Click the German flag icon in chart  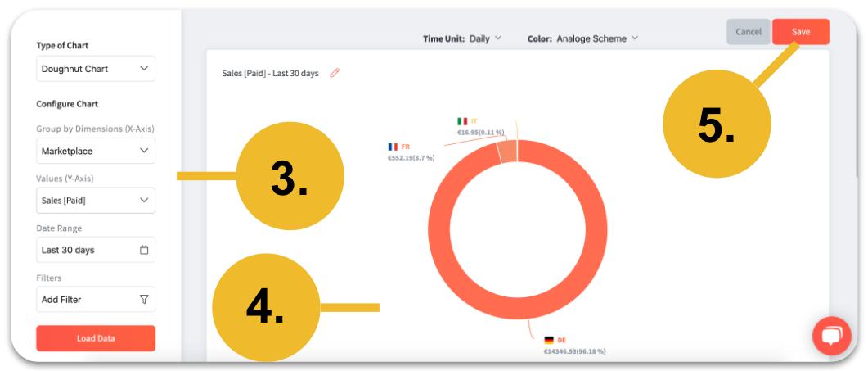tap(549, 340)
